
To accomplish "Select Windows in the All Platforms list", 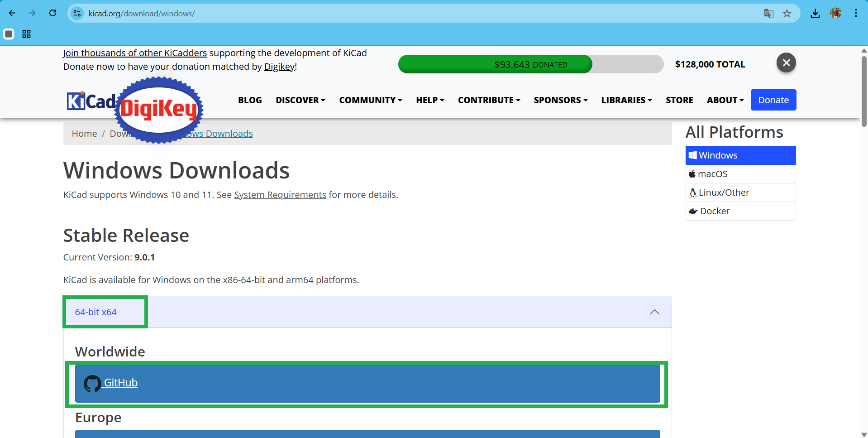I will click(740, 155).
